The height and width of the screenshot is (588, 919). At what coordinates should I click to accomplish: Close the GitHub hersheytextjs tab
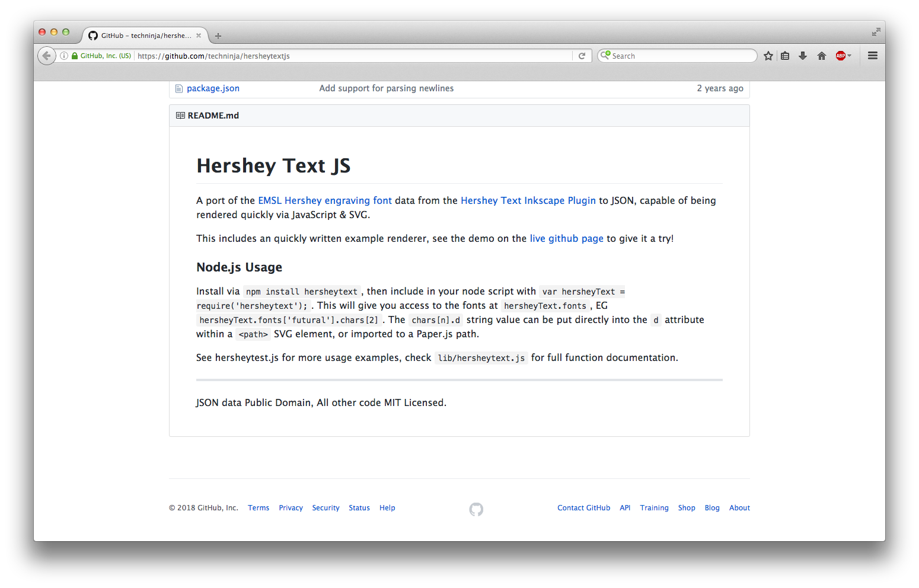point(199,36)
